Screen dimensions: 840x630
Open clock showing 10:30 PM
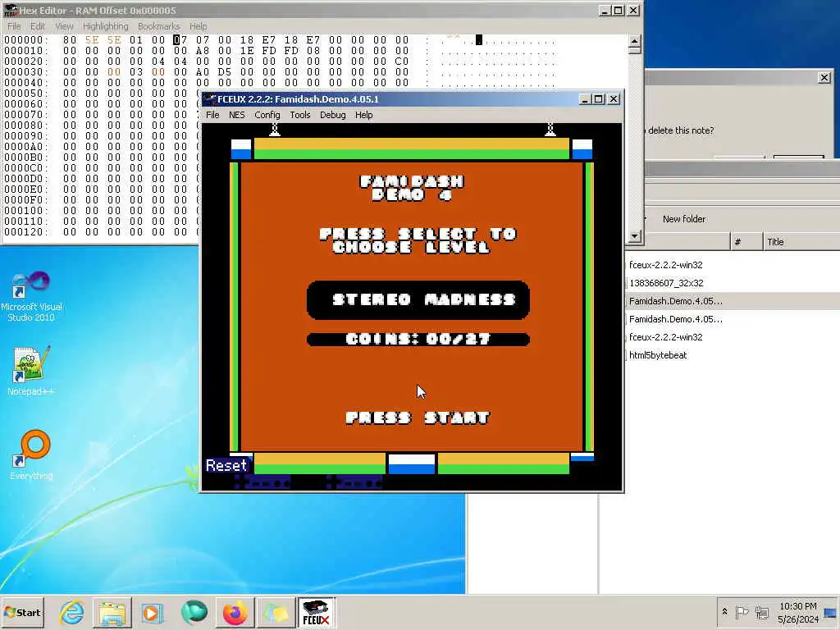[798, 612]
